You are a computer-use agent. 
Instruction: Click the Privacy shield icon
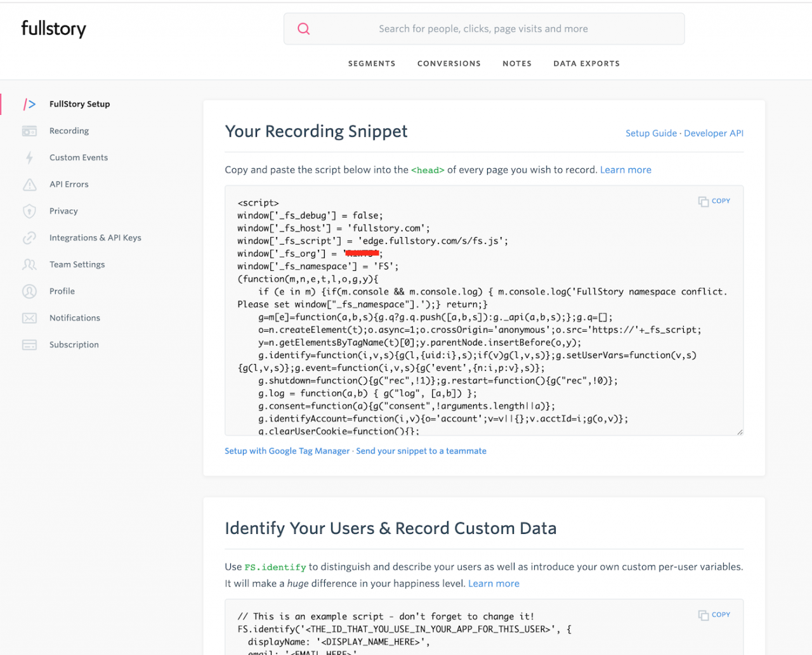pos(29,211)
